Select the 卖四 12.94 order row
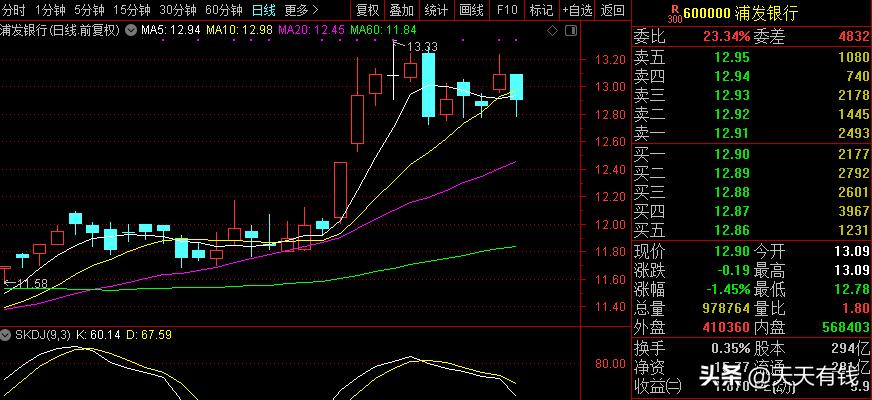This screenshot has height=400, width=872. click(x=752, y=76)
